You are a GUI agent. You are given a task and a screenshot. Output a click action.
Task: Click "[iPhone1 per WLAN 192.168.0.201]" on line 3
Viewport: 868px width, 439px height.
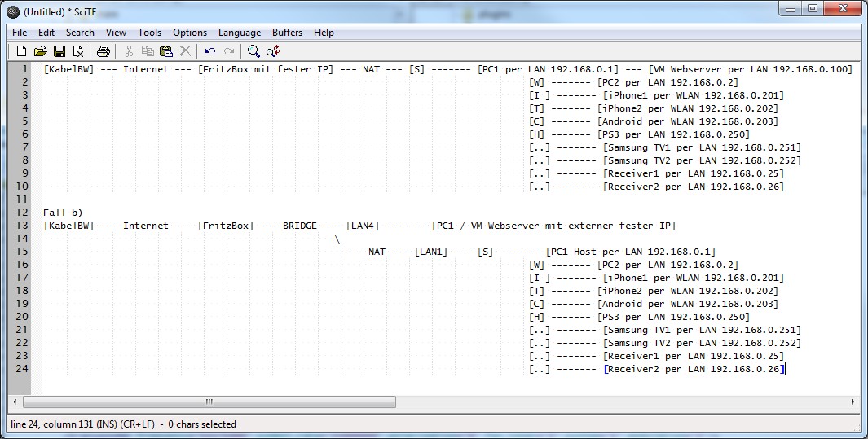(x=693, y=95)
